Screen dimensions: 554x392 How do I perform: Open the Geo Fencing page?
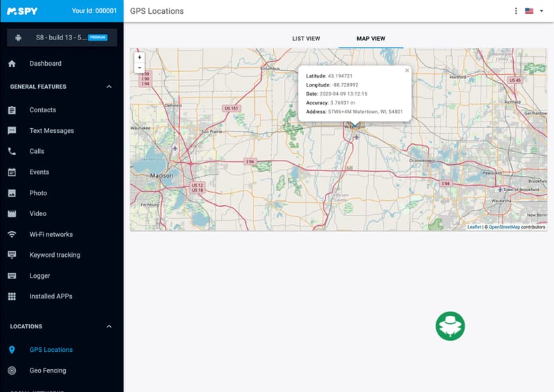(x=48, y=371)
